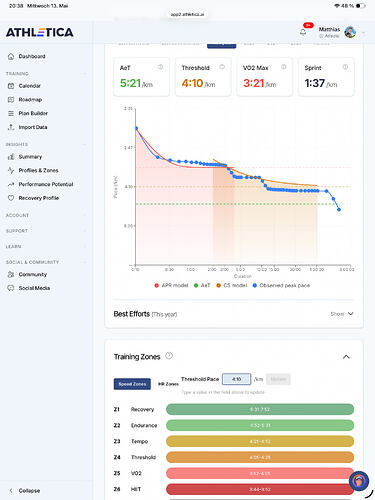The image size is (375, 500).
Task: Click Matthias profile avatar
Action: point(350,32)
